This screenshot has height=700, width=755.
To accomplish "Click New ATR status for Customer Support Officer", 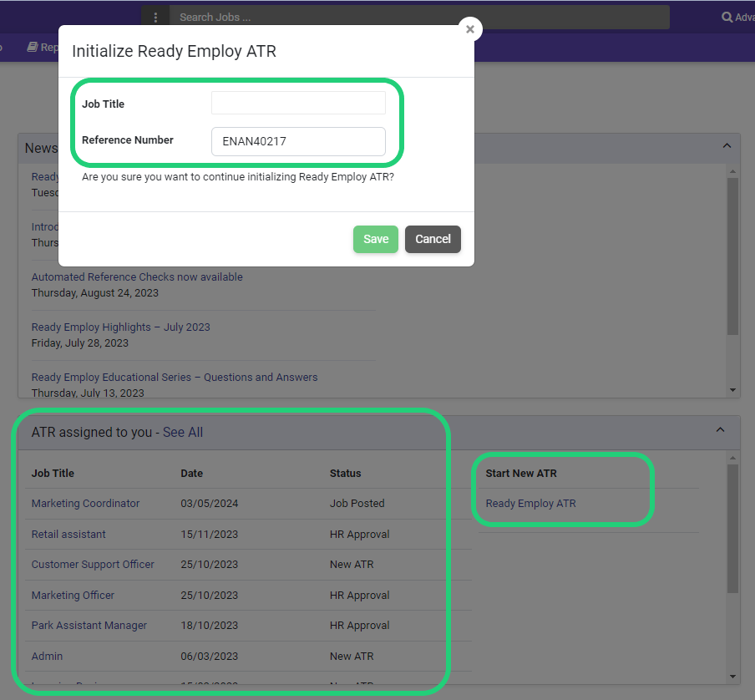I will [x=352, y=564].
